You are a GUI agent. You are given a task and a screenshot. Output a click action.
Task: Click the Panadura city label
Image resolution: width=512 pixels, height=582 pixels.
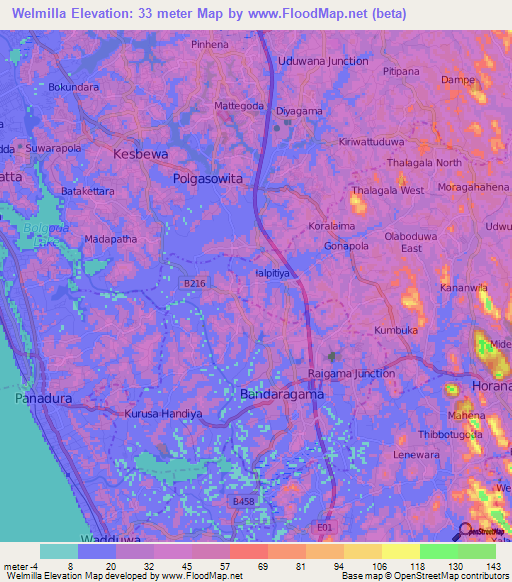(x=43, y=399)
